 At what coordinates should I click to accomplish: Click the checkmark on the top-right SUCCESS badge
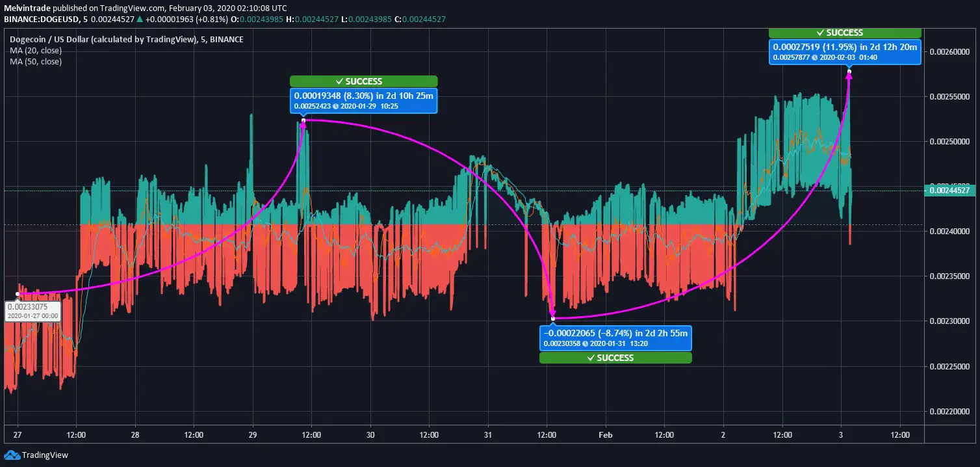[820, 33]
